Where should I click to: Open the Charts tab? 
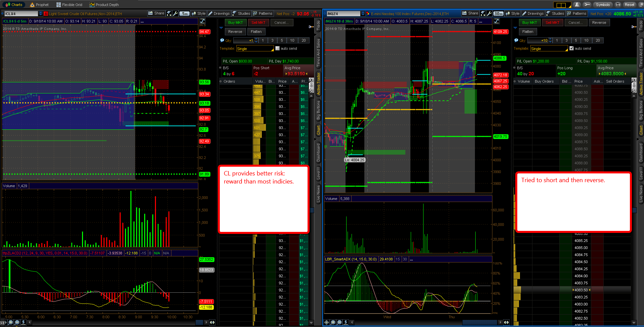(14, 5)
